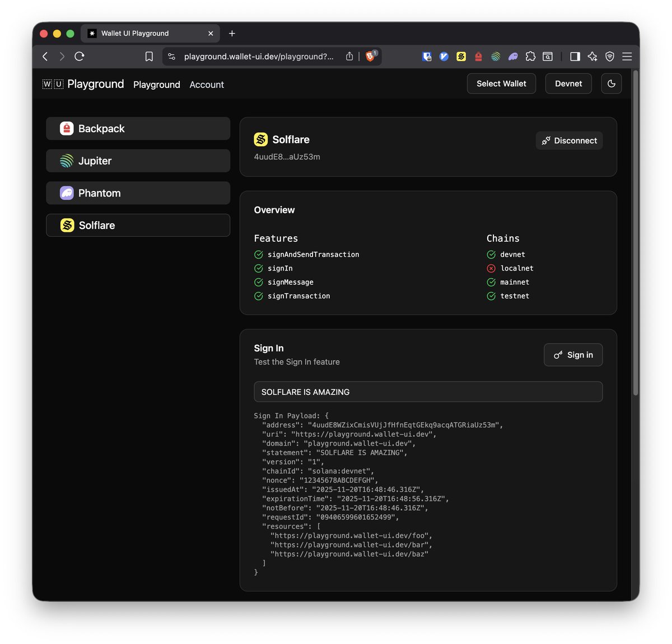The image size is (672, 644).
Task: Go back with the browser back arrow
Action: 45,56
